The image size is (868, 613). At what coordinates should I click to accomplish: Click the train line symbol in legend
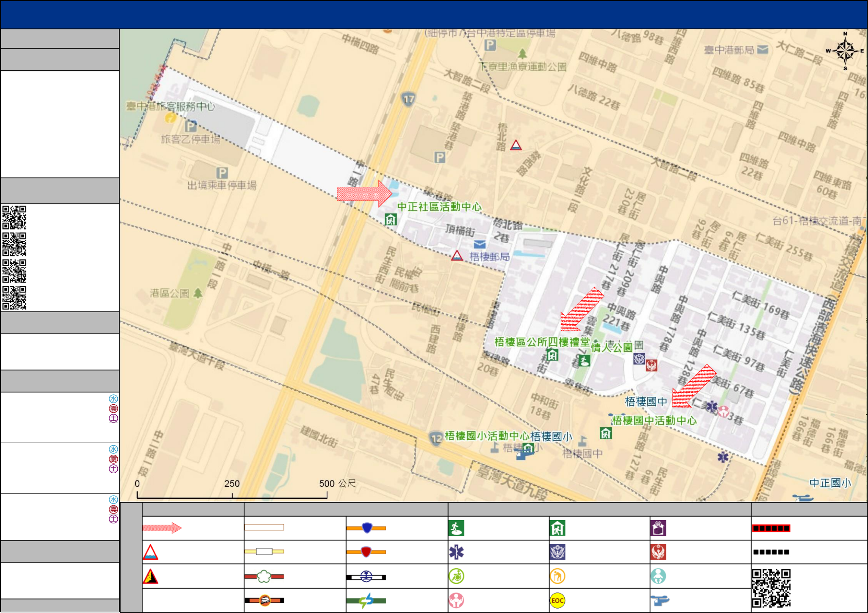point(264,601)
